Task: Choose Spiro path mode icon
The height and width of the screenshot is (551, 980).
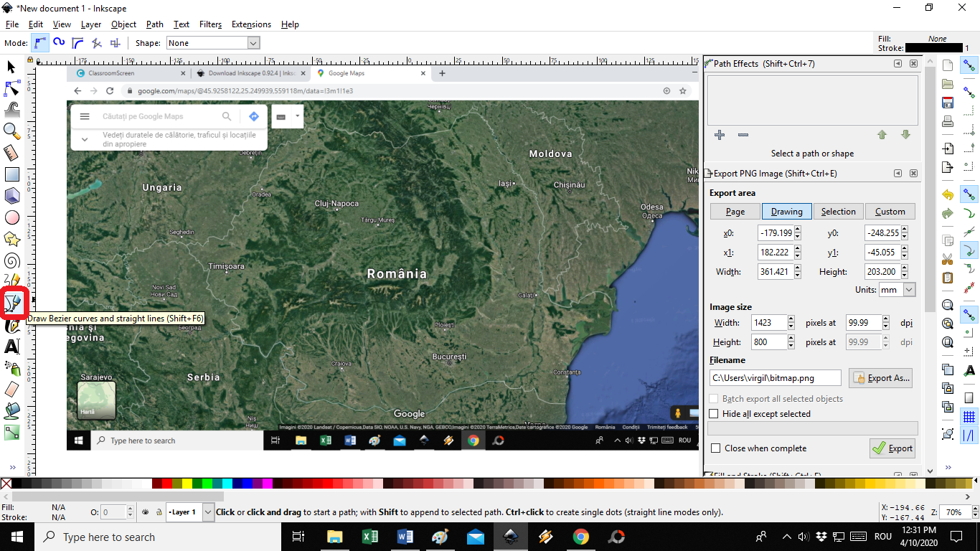Action: point(59,43)
